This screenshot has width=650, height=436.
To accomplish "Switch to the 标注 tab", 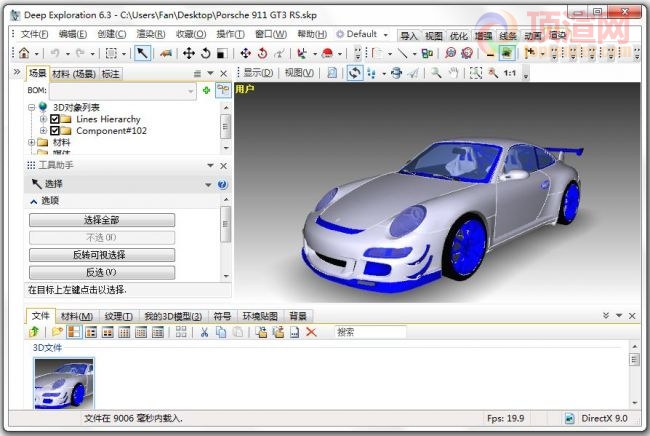I will click(111, 74).
